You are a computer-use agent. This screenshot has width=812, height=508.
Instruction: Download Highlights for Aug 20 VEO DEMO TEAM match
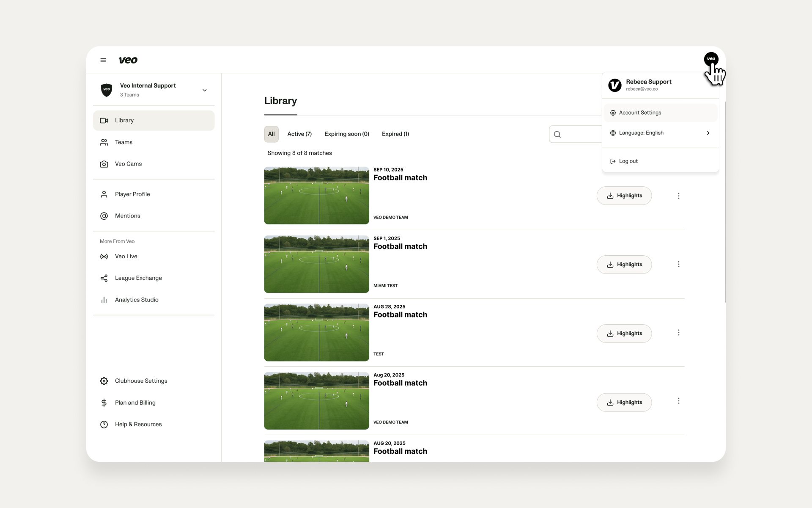pyautogui.click(x=624, y=403)
